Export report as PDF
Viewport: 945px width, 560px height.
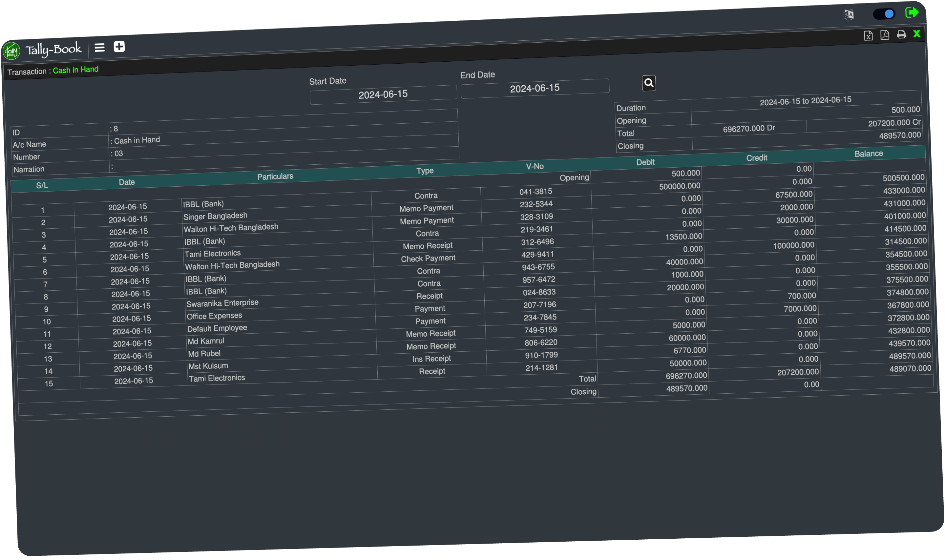(x=885, y=35)
